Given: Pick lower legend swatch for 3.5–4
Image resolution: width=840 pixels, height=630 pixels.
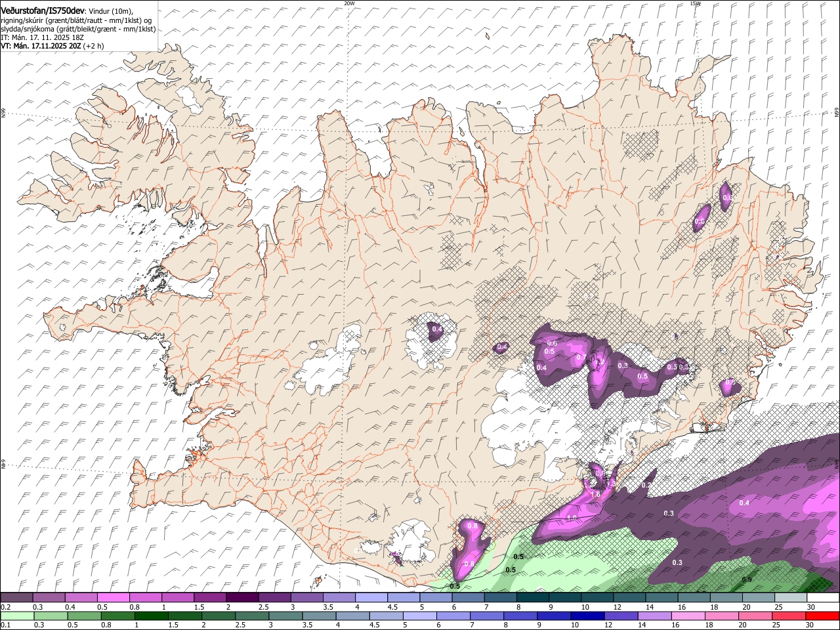Looking at the screenshot, I should (319, 616).
